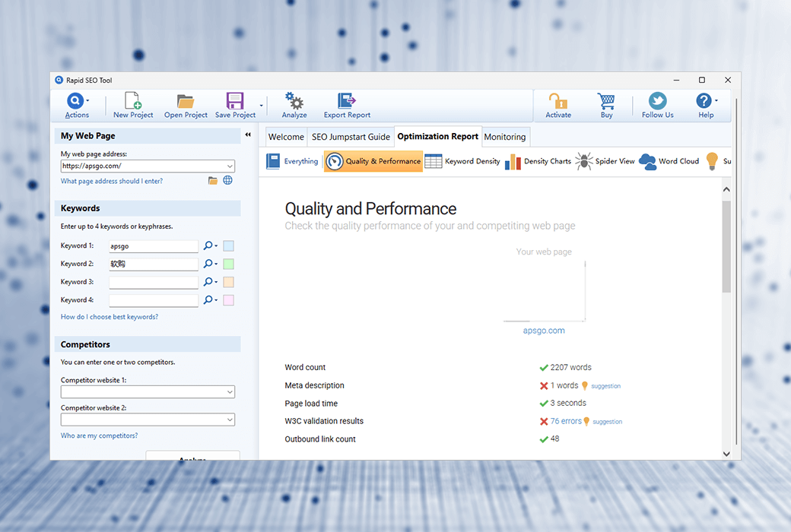
Task: Switch to the Monitoring tab
Action: 505,137
